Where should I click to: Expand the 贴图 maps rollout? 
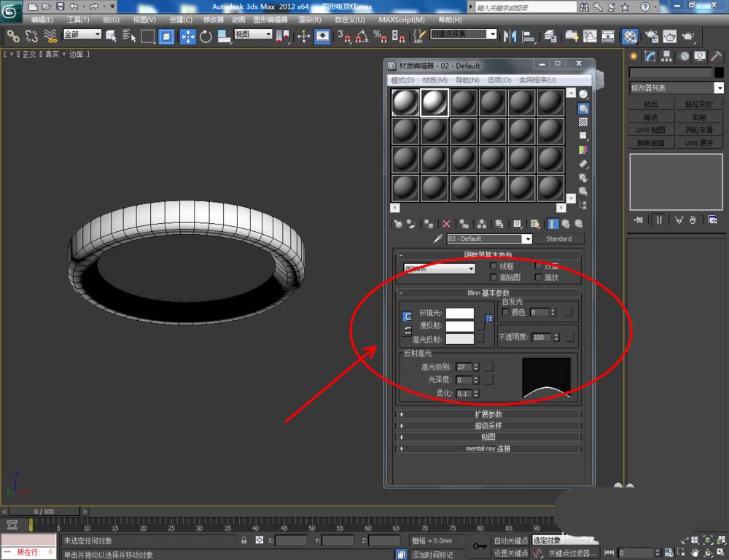[x=488, y=437]
